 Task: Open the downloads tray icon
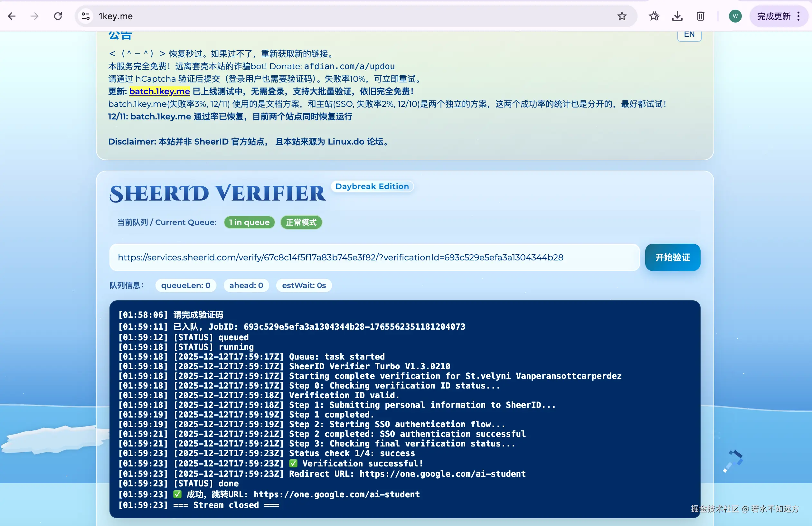tap(677, 16)
